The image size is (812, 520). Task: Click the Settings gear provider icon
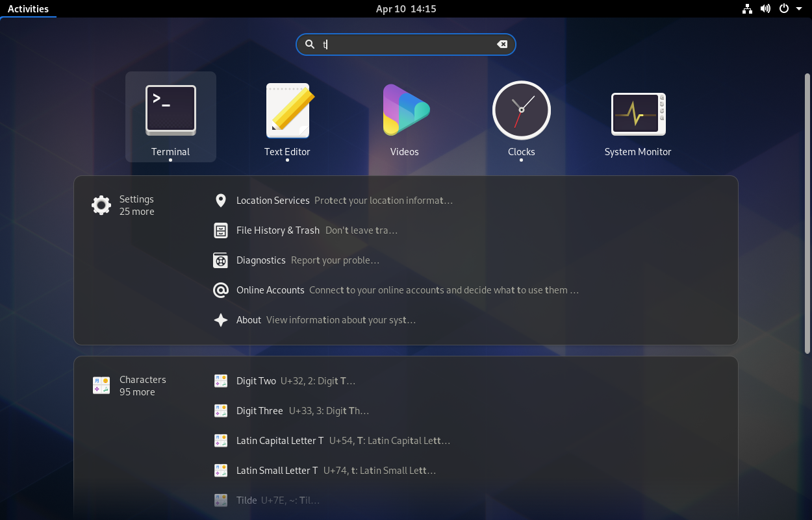click(101, 205)
